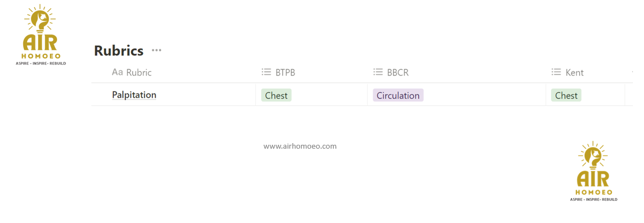The height and width of the screenshot is (223, 644).
Task: Open the Rubric column header menu
Action: click(x=138, y=73)
